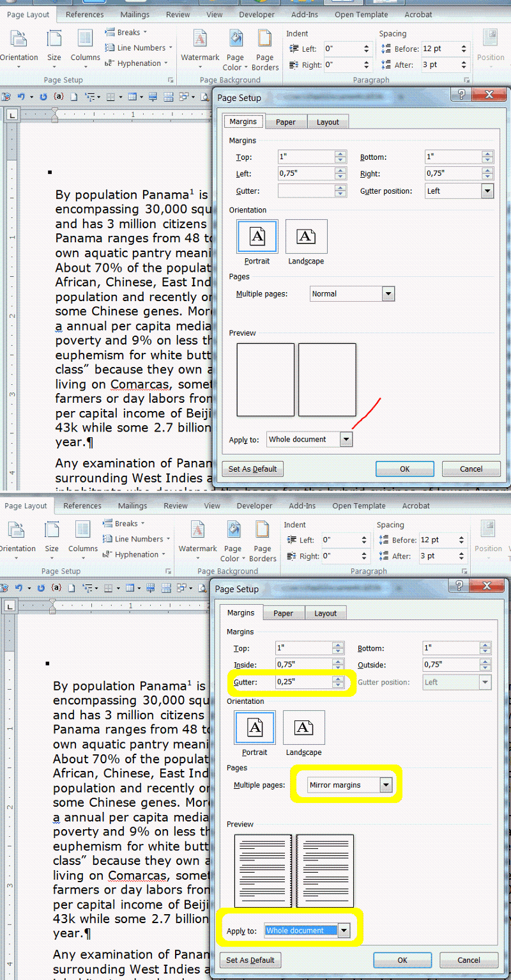The height and width of the screenshot is (980, 511).
Task: Switch to the Paper tab
Action: click(x=286, y=121)
